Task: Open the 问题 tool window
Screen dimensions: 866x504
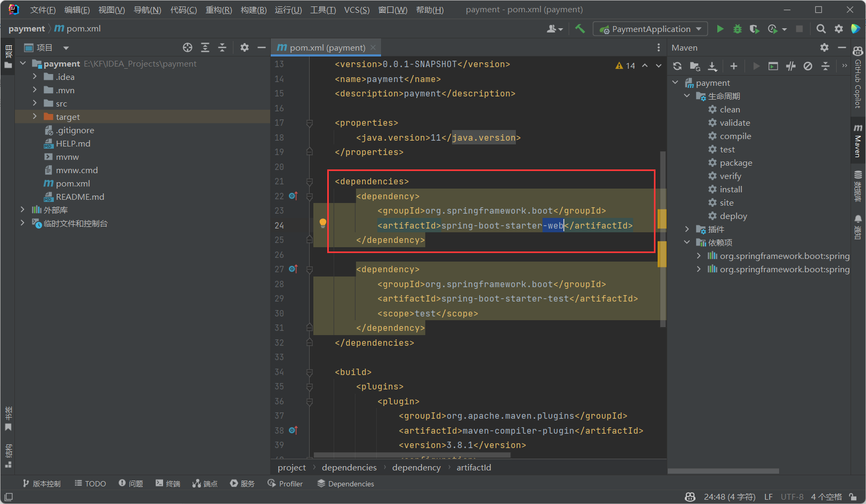Action: pyautogui.click(x=131, y=483)
